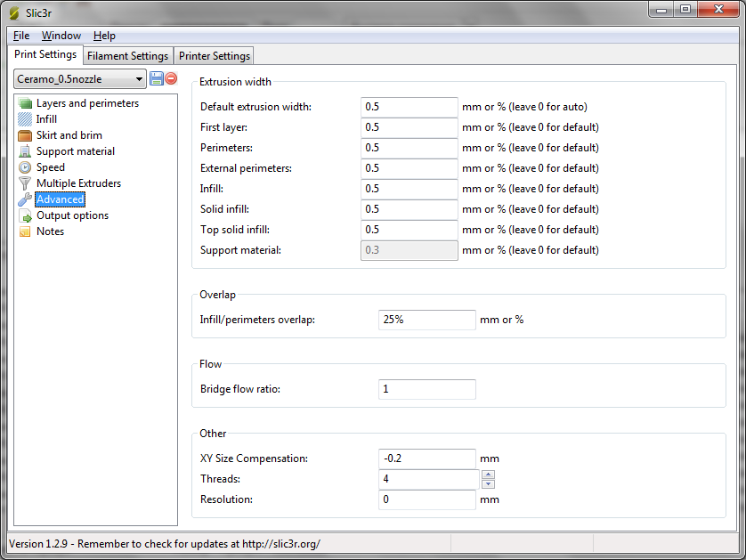Click the Notes icon

point(25,231)
